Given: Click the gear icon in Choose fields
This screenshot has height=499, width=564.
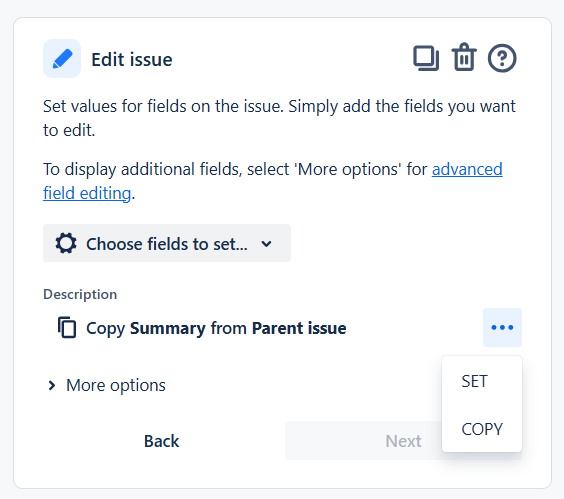Looking at the screenshot, I should click(x=66, y=244).
